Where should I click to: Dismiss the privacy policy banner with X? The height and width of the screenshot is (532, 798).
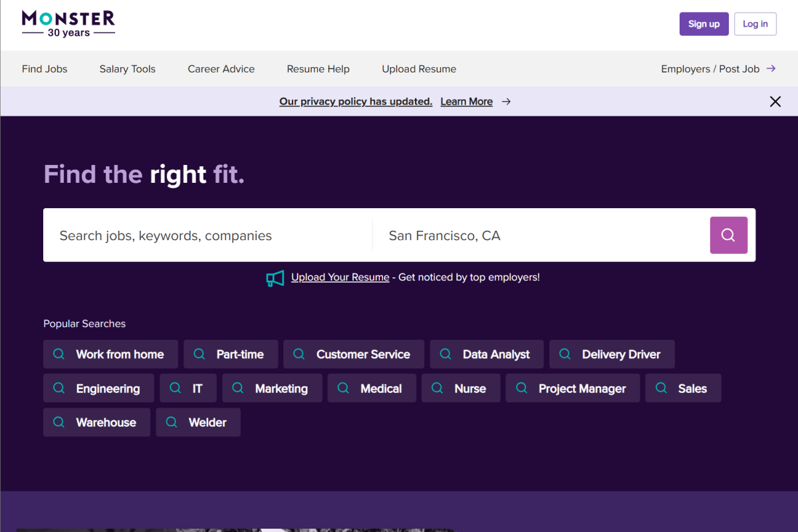(775, 102)
